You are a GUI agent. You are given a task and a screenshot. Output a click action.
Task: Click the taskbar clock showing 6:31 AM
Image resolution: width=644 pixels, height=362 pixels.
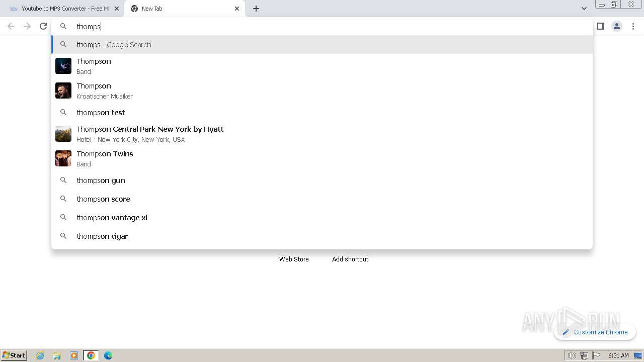click(618, 355)
